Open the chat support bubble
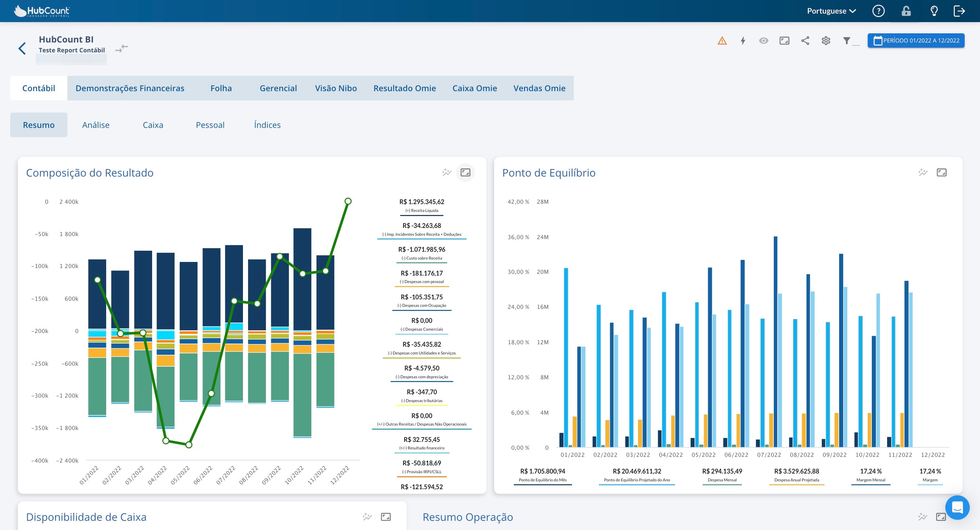 tap(957, 507)
